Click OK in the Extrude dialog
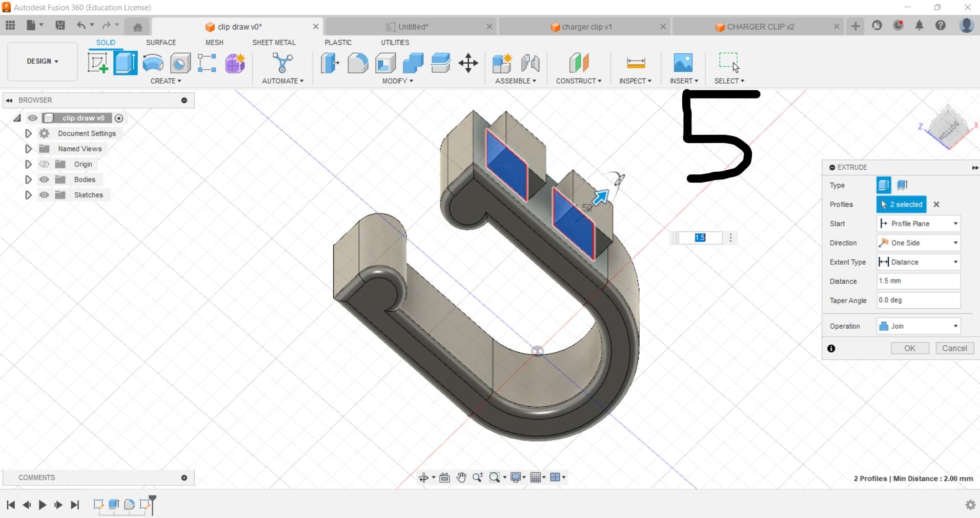This screenshot has width=980, height=518. tap(909, 348)
